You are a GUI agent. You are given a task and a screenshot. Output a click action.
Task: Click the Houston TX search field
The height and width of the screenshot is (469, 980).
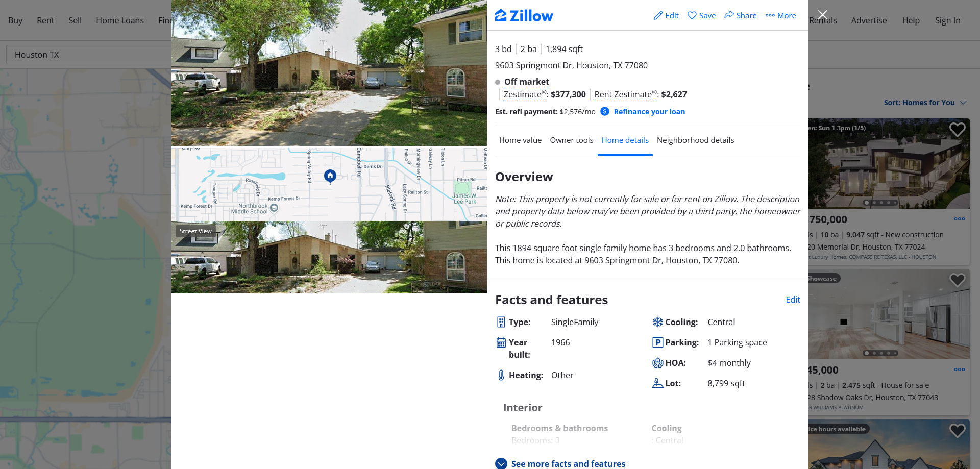pos(89,55)
